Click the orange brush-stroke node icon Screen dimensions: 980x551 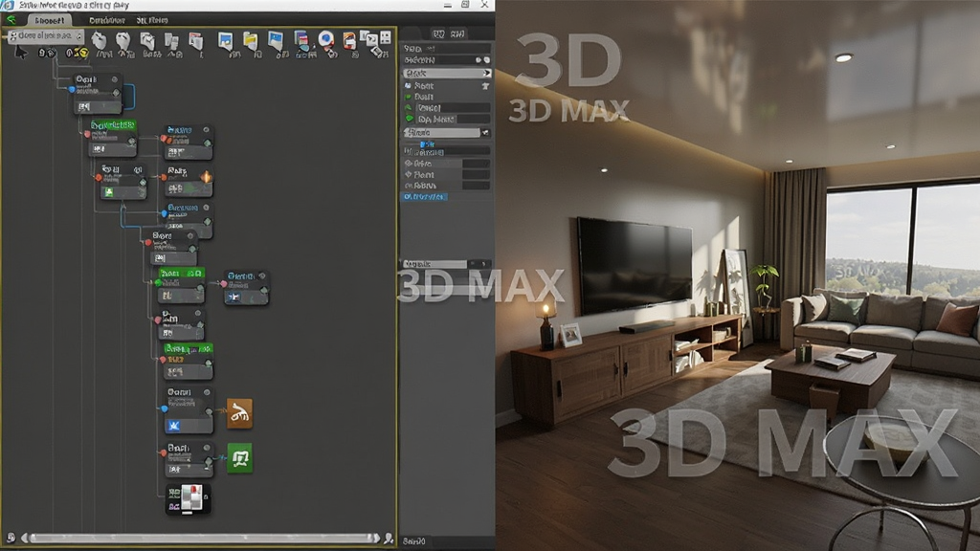click(239, 413)
